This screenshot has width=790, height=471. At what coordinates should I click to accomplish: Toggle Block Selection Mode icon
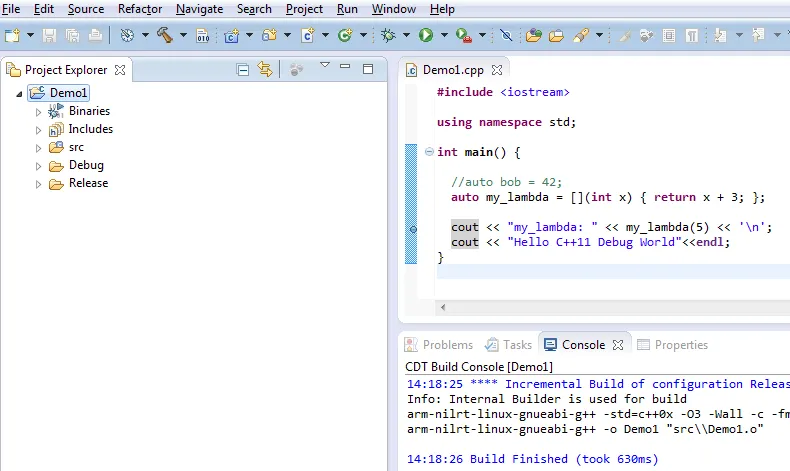click(x=669, y=35)
